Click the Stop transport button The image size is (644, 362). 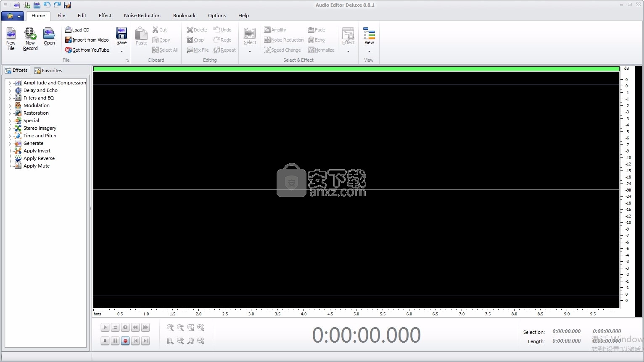[105, 341]
